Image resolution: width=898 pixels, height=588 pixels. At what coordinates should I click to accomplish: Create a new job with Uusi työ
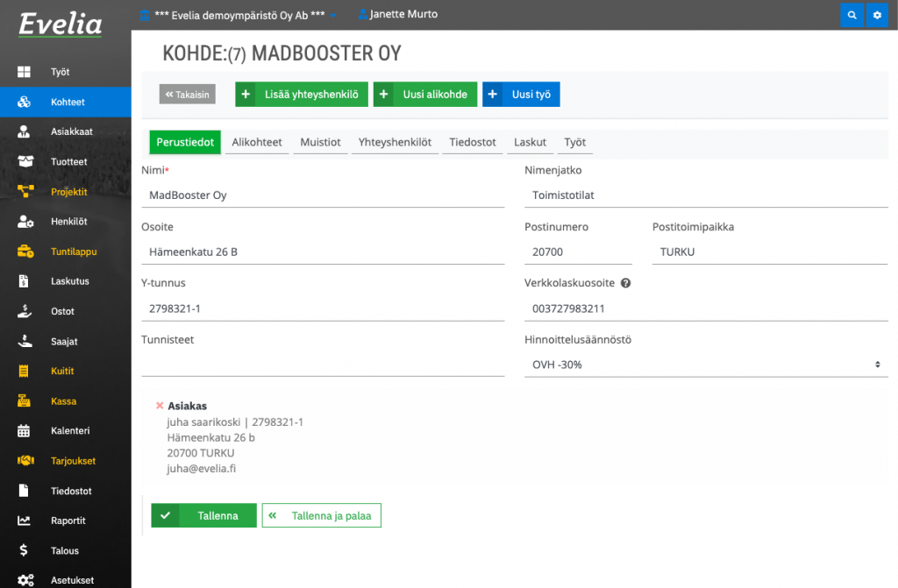pos(521,95)
